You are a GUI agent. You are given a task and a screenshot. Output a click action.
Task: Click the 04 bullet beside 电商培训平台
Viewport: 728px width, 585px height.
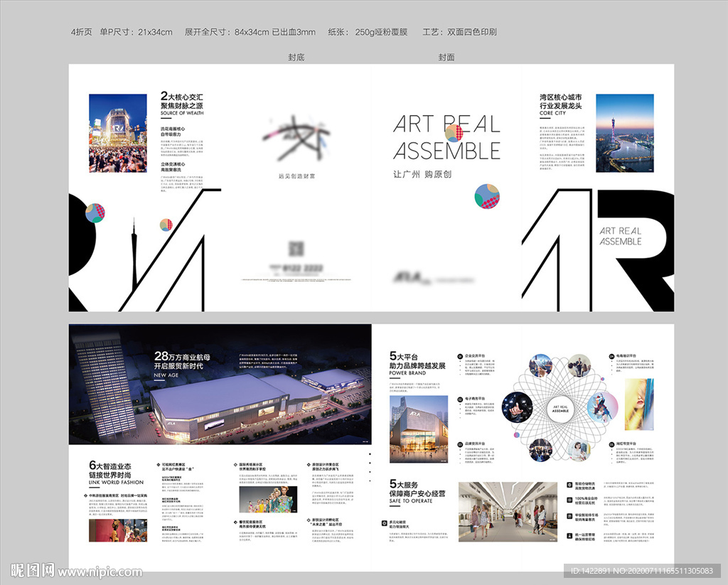pyautogui.click(x=611, y=356)
